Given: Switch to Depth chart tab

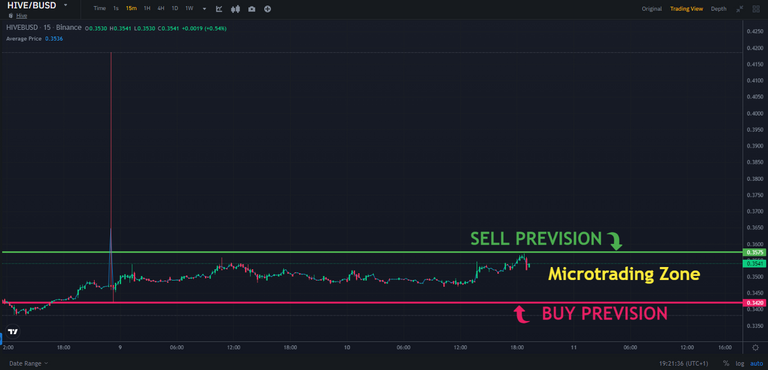Looking at the screenshot, I should coord(719,9).
